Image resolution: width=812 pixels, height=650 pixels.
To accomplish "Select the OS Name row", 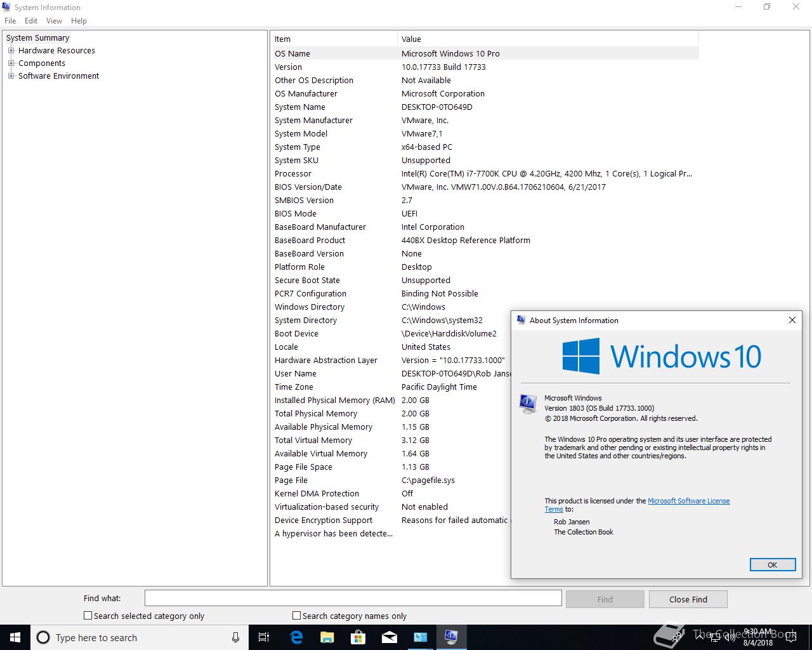I will pos(486,53).
